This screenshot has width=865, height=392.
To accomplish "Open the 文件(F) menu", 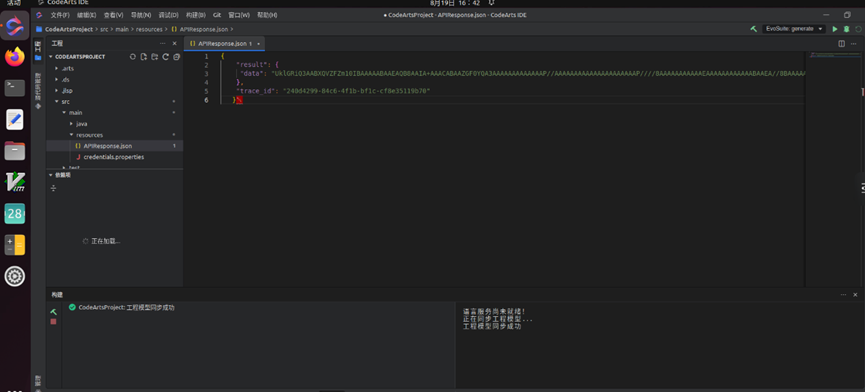I will click(60, 15).
